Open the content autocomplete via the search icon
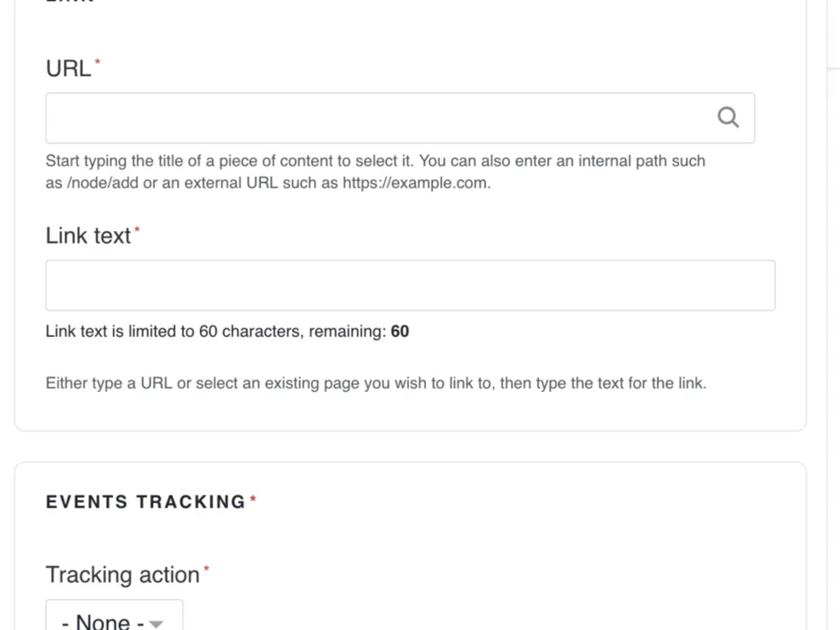The height and width of the screenshot is (630, 840). 728,117
